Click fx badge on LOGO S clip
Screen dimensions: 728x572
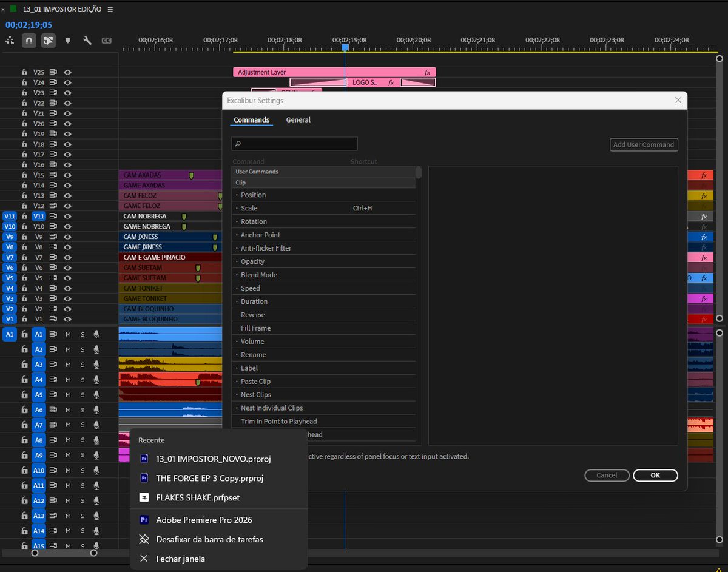(391, 82)
